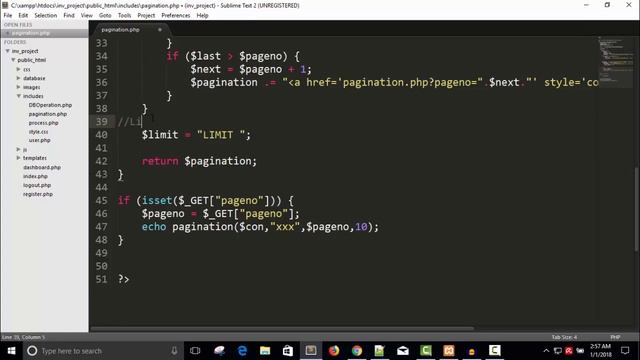The width and height of the screenshot is (640, 360).
Task: Open DBOperation.php in the sidebar
Action: pos(50,105)
